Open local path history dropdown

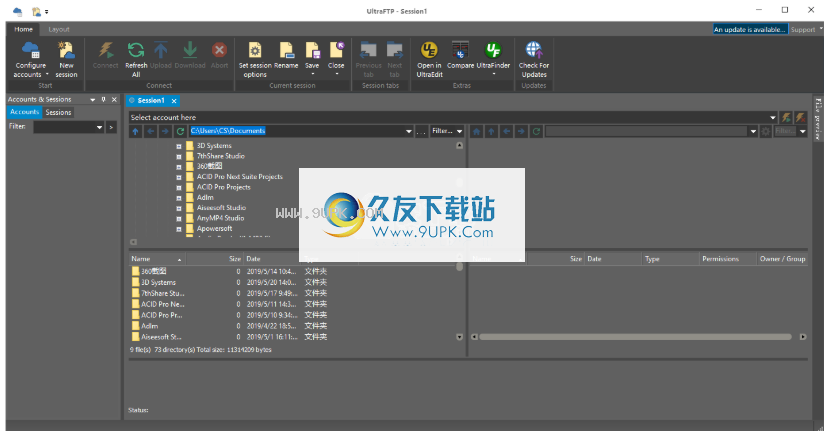[408, 131]
